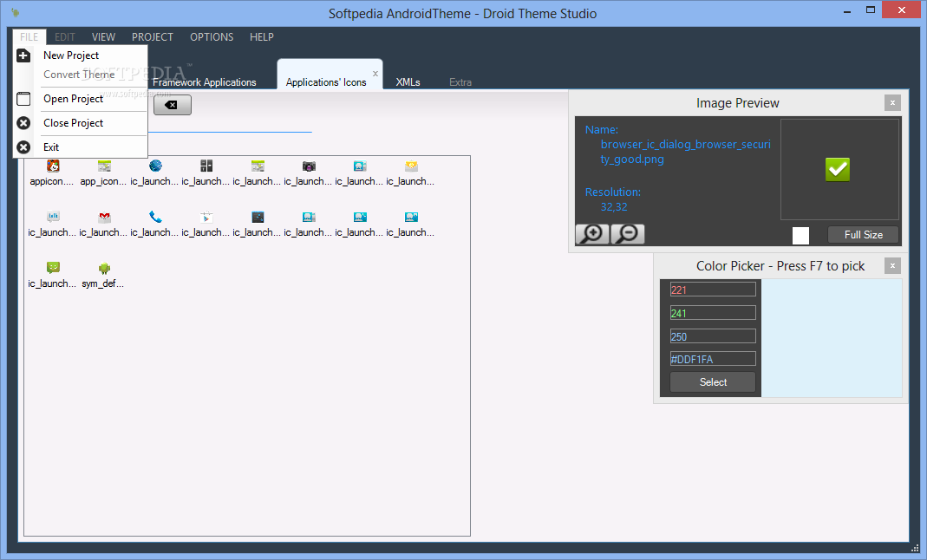Select the yellow email envelope launcher icon

click(412, 166)
